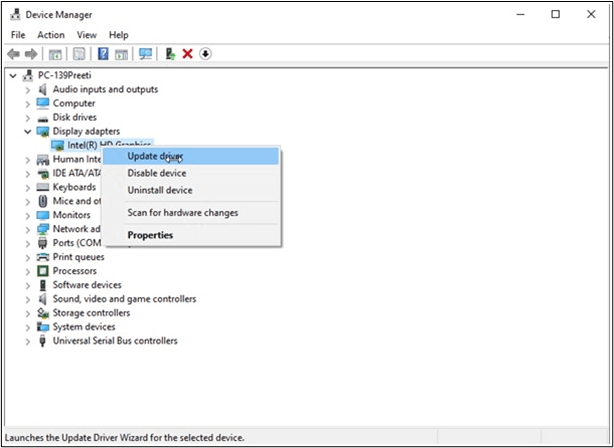Screen dimensions: 614x448
Task: Click the Processors chip icon
Action: point(43,271)
